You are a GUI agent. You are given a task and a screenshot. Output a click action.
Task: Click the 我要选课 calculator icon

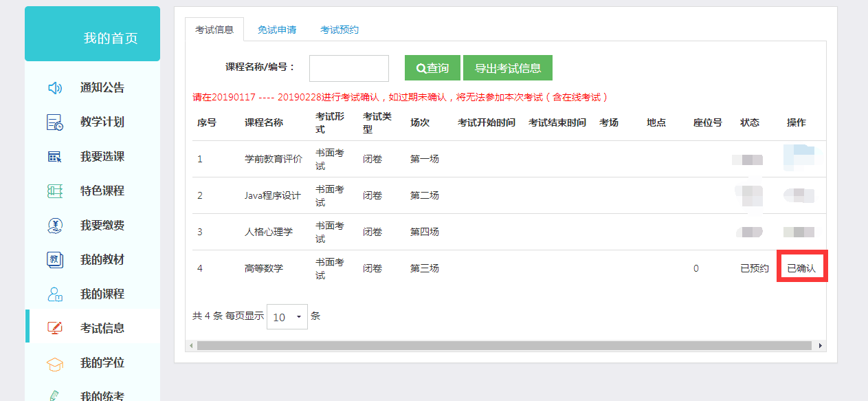tap(54, 156)
